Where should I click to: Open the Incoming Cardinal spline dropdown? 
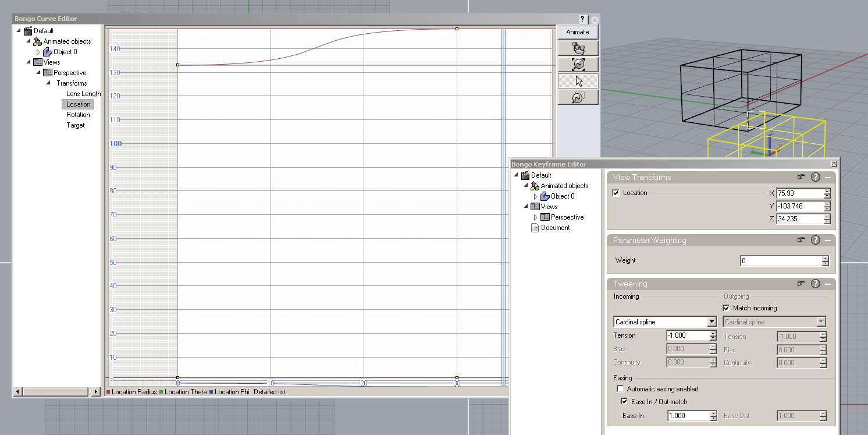[x=712, y=322]
